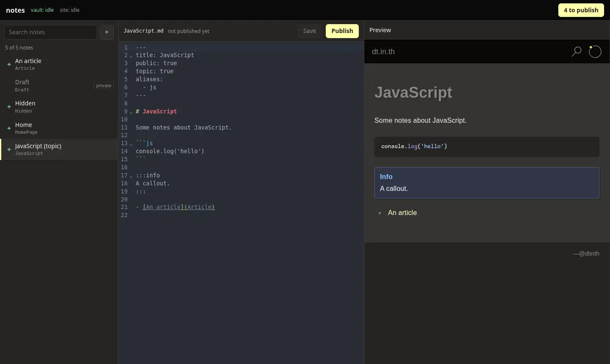Click the '@dtinth' footer text
Image resolution: width=610 pixels, height=364 pixels.
coord(589,254)
